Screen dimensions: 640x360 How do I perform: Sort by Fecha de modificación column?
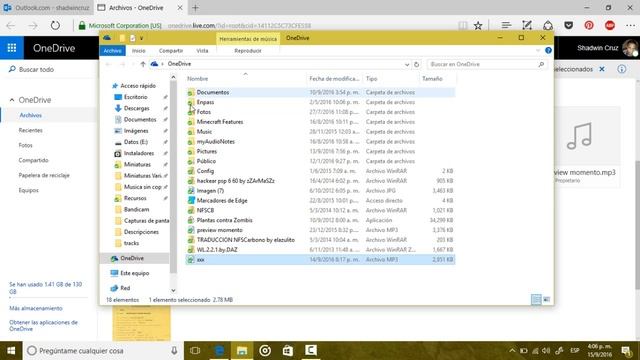tap(334, 78)
